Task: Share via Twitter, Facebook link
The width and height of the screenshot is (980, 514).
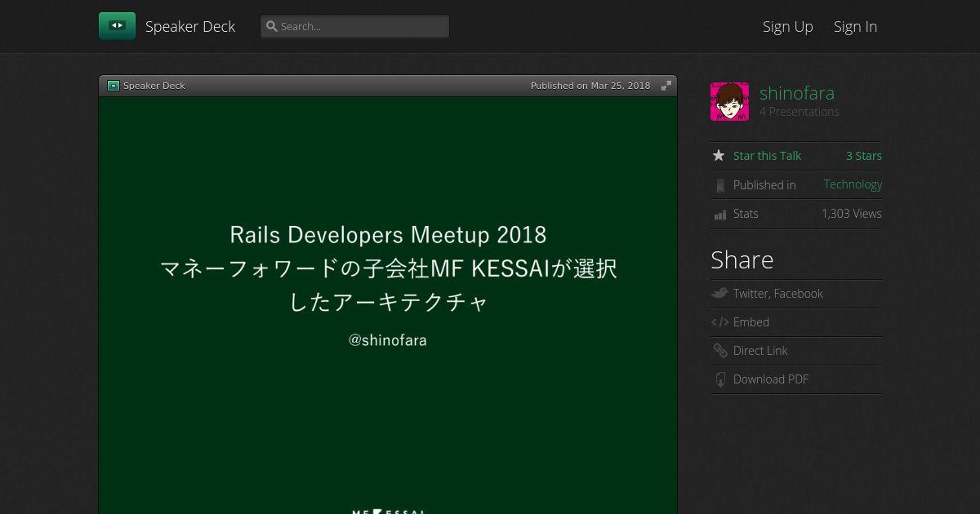Action: coord(778,294)
